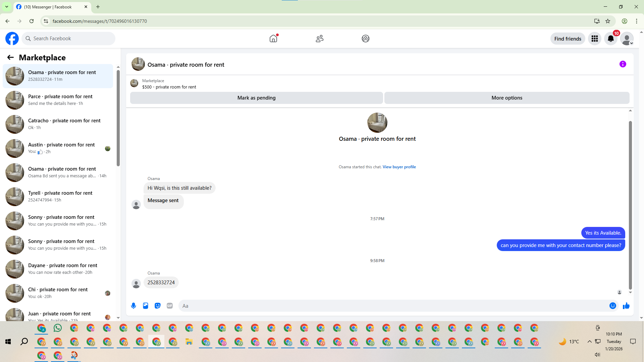The image size is (644, 362).
Task: Open Chi private room for rent chat
Action: coord(58,293)
